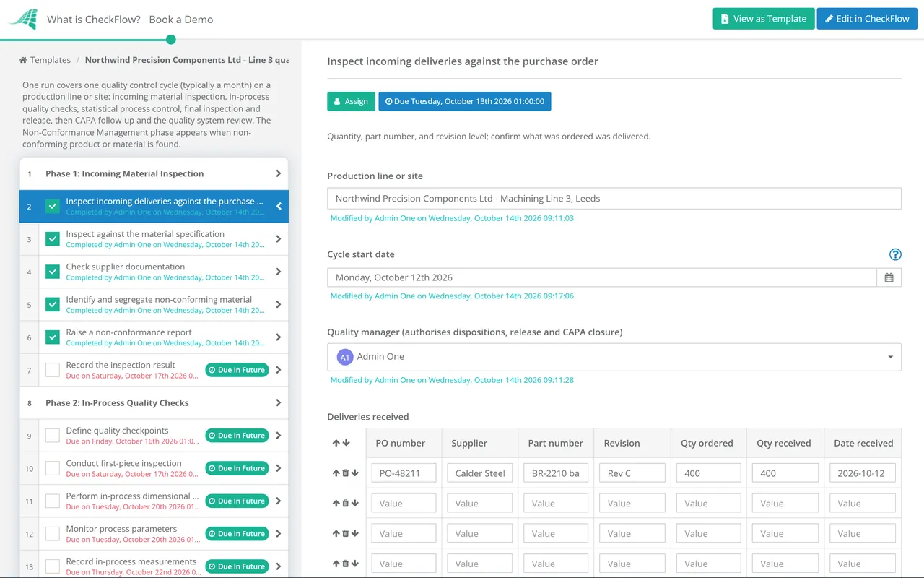Uncheck 'Identify and segregate non-conforming material' checkbox

click(x=53, y=304)
